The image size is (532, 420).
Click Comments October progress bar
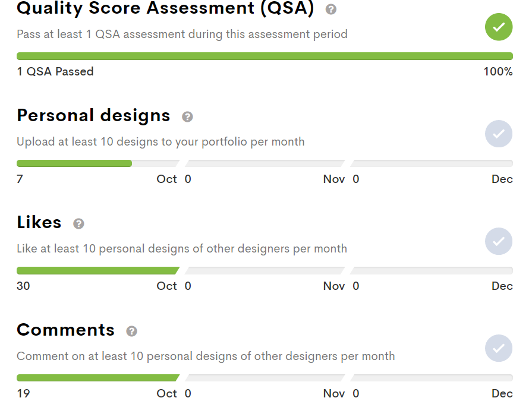point(98,377)
